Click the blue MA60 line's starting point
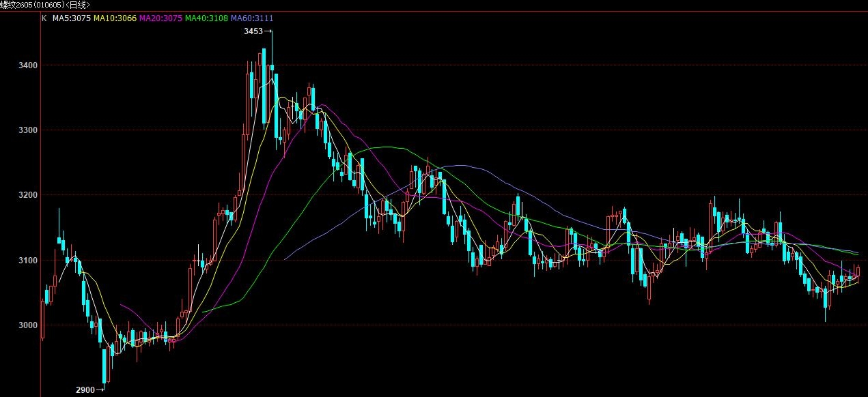This screenshot has height=397, width=868. click(x=285, y=259)
